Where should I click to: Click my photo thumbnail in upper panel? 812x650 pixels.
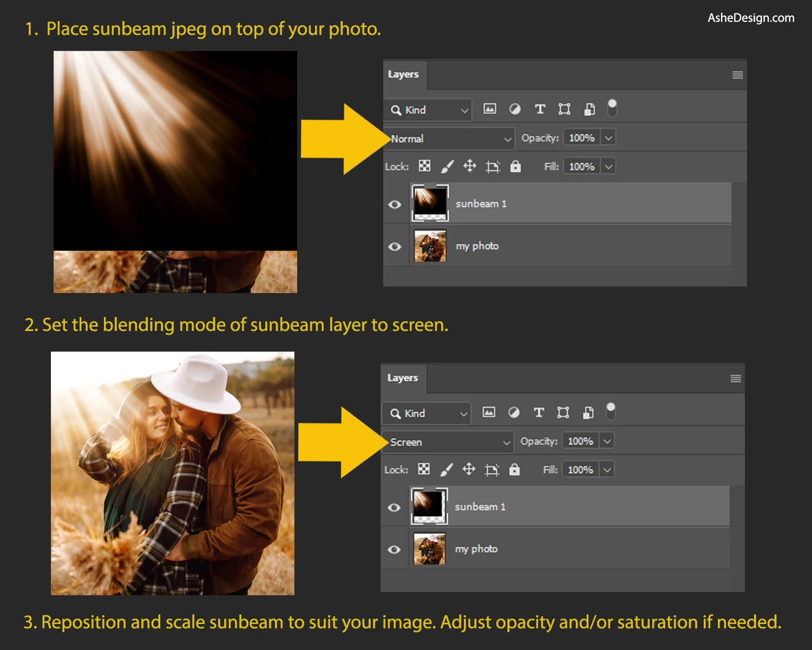(430, 246)
